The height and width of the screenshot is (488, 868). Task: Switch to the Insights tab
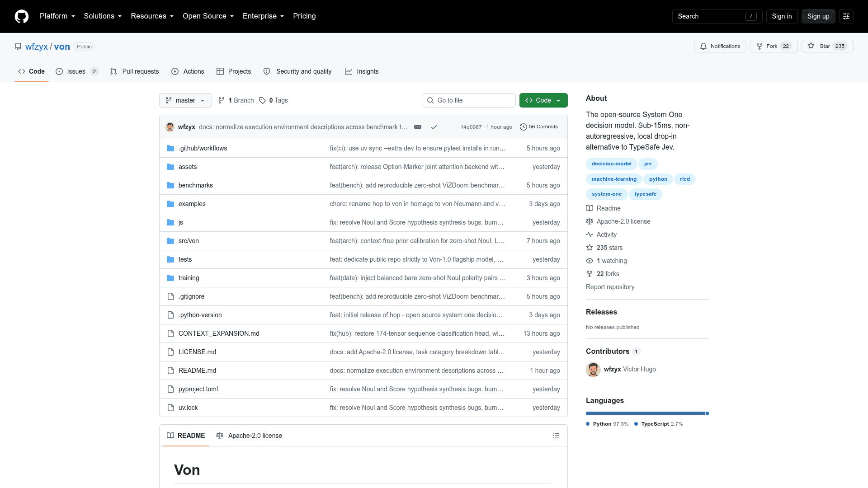362,71
